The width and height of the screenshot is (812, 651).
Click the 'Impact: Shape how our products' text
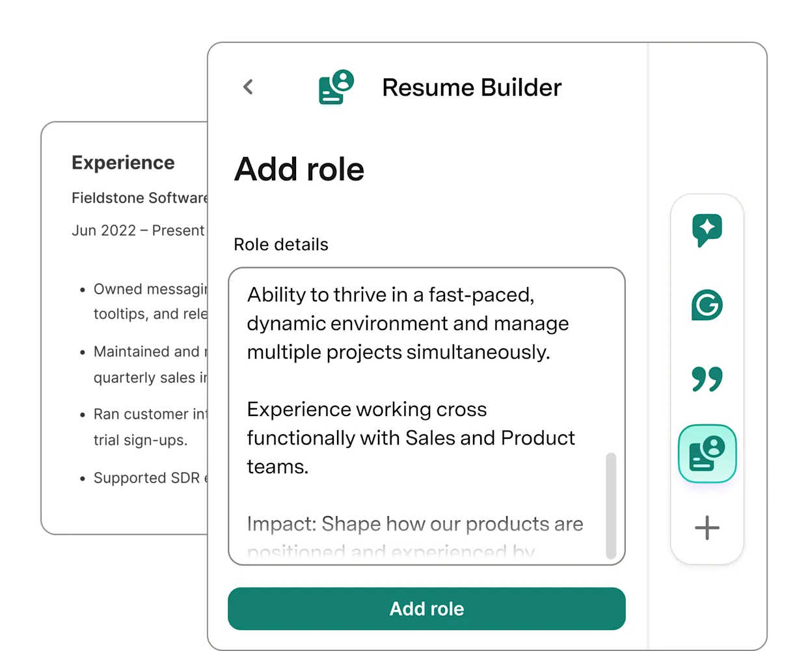415,524
